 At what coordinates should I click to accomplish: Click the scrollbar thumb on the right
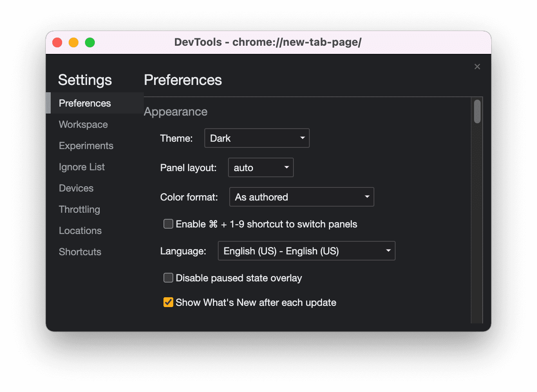(477, 111)
